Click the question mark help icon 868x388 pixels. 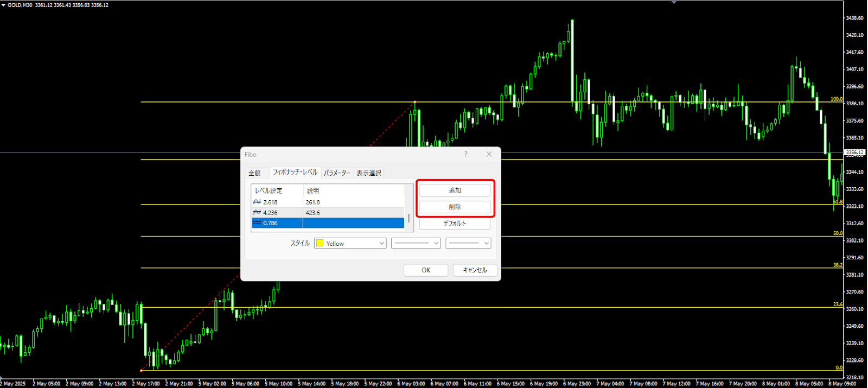[x=465, y=154]
